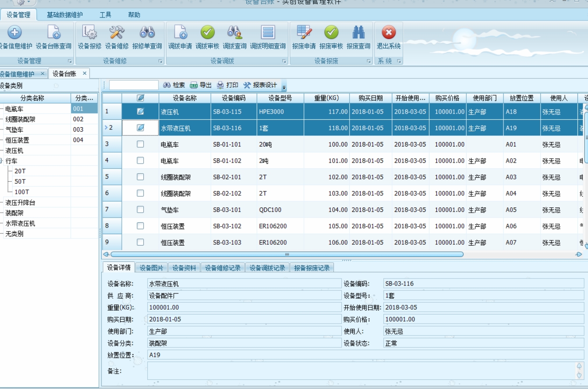
Task: Check the checkbox for row SB-02-101
Action: (x=140, y=177)
